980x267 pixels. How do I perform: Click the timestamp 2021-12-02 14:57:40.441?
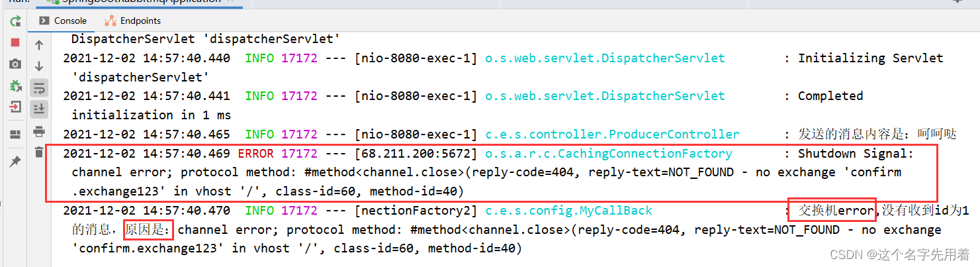click(x=147, y=96)
